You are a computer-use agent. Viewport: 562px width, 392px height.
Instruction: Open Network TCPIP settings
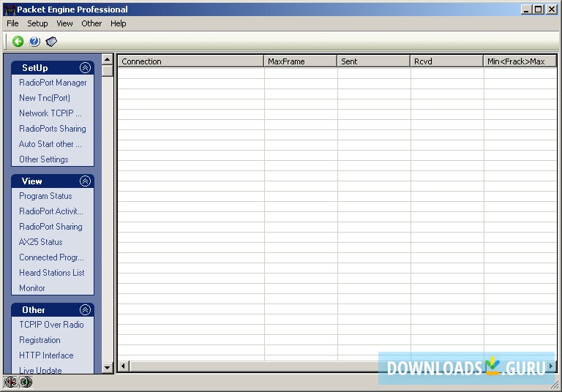[x=50, y=113]
